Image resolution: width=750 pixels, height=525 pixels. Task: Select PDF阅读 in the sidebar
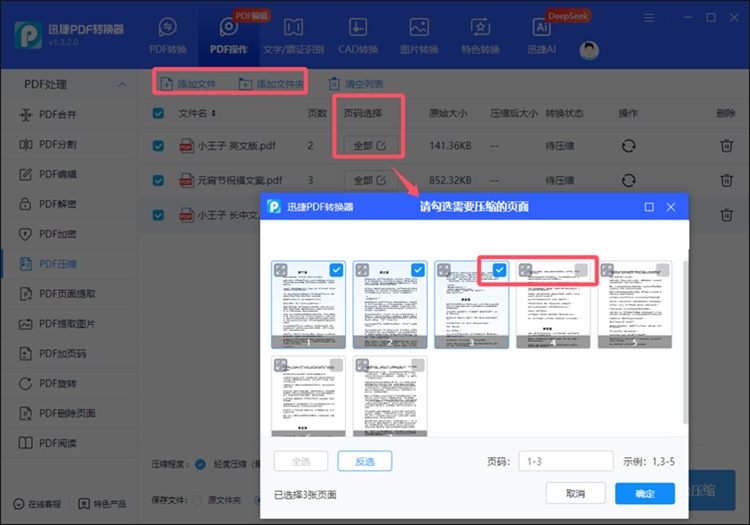(69, 443)
